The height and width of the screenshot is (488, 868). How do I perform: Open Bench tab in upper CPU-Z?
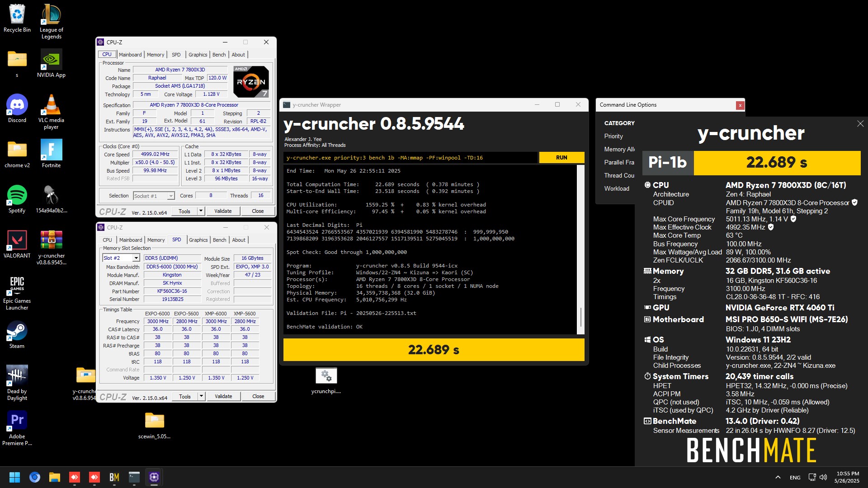[x=219, y=55]
